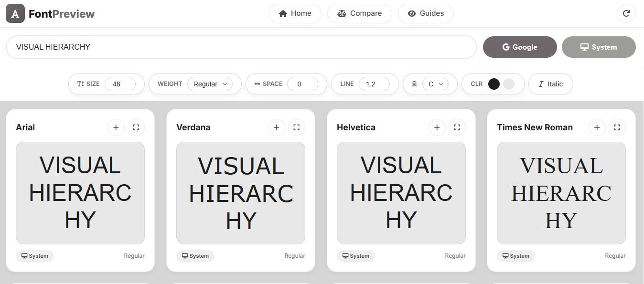Click the System badge under Arial
This screenshot has width=644, height=284.
point(35,256)
